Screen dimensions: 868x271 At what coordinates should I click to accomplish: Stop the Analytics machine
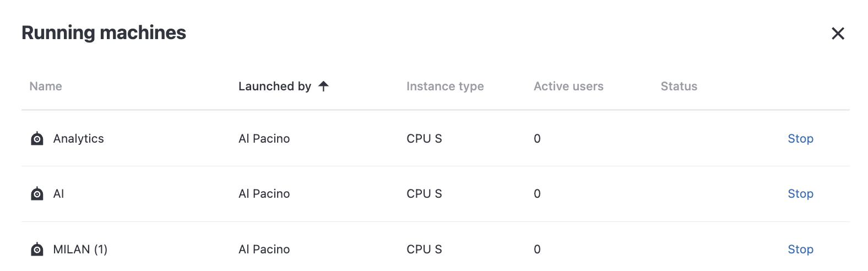tap(800, 139)
